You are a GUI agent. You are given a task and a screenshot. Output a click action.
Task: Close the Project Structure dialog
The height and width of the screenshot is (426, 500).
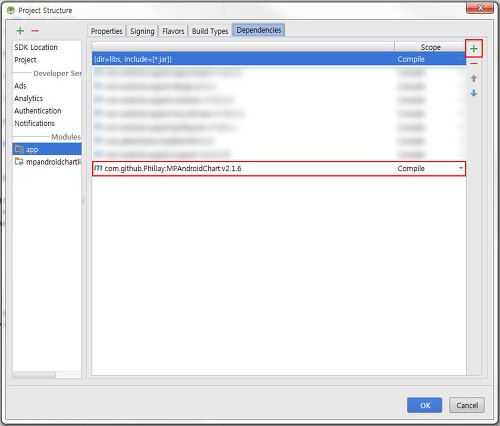point(480,8)
